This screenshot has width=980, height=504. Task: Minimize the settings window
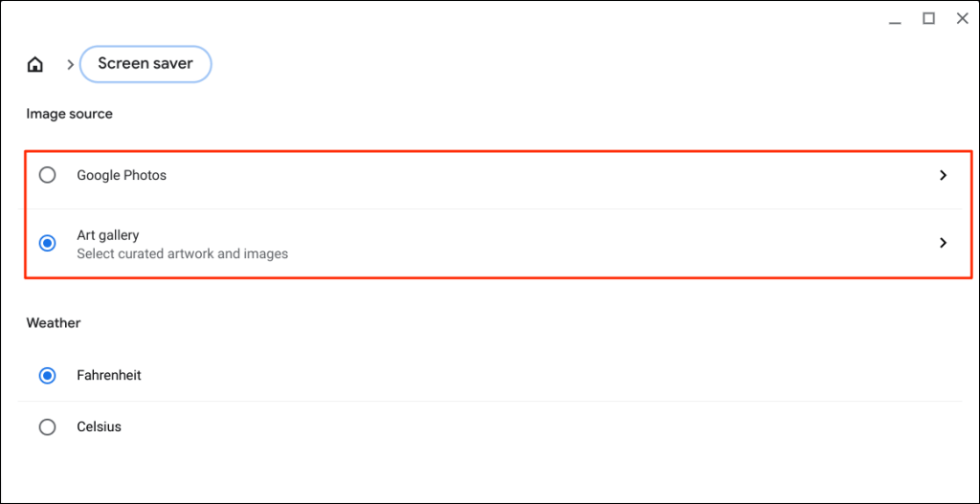[894, 19]
